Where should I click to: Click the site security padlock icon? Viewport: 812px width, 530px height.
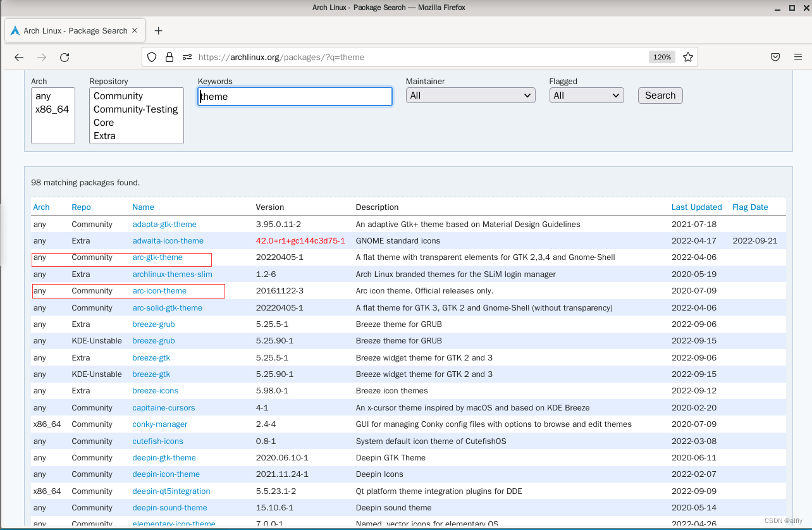(x=169, y=57)
